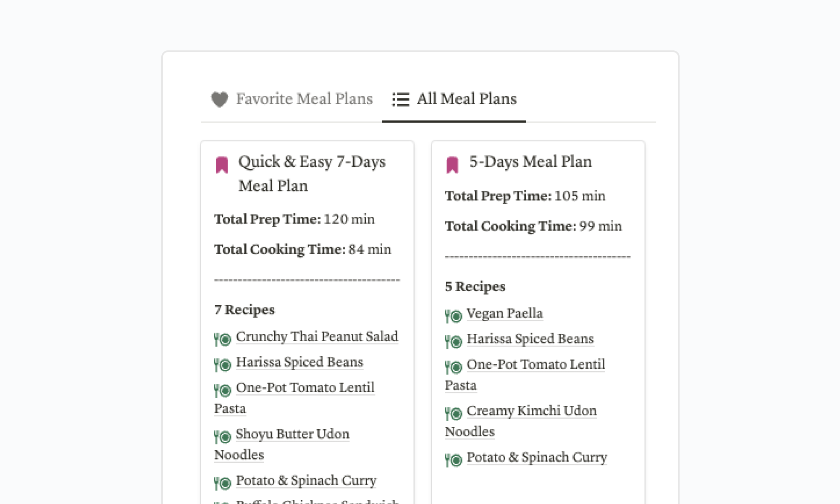Viewport: 840px width, 504px height.
Task: Click the list icon beside All Meal Plans
Action: 400,100
